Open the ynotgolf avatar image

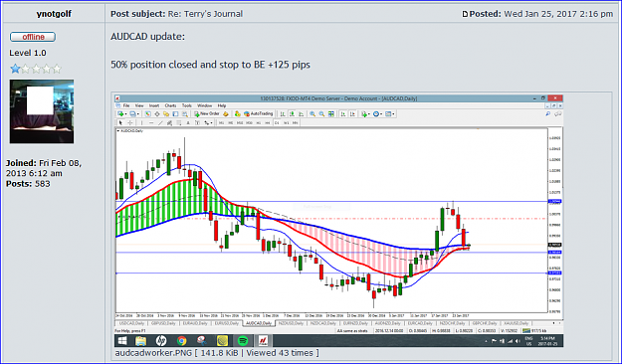click(x=42, y=111)
